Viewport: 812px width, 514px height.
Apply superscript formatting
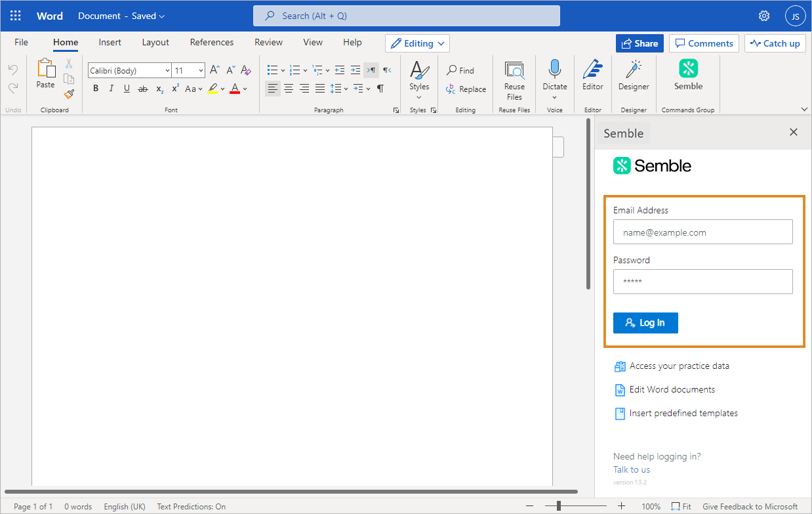(x=175, y=89)
